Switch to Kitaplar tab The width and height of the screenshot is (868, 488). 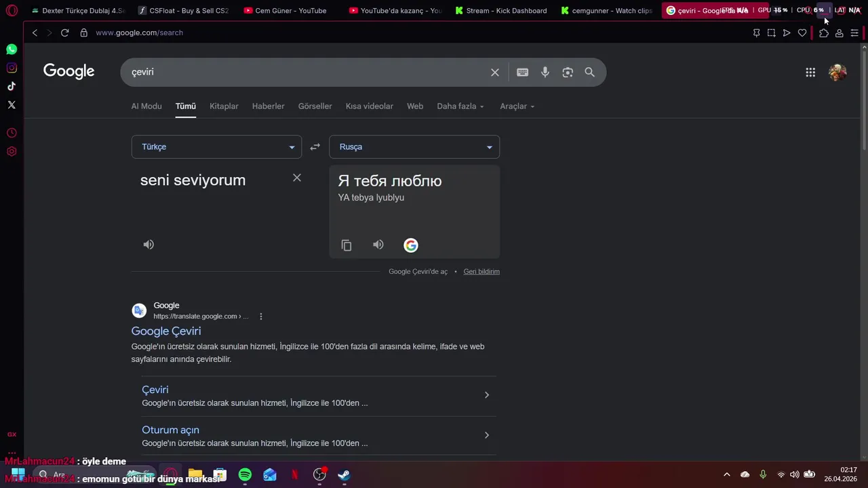(x=224, y=106)
